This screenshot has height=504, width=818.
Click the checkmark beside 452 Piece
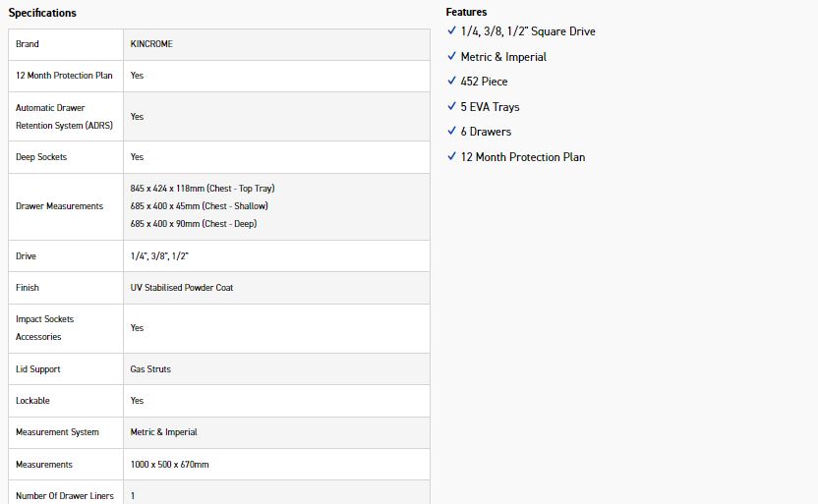(x=451, y=82)
